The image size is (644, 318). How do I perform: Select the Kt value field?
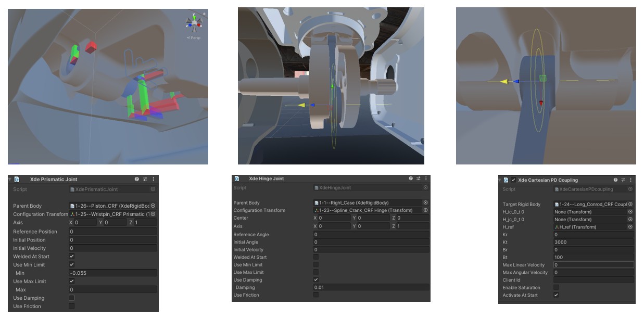point(593,242)
